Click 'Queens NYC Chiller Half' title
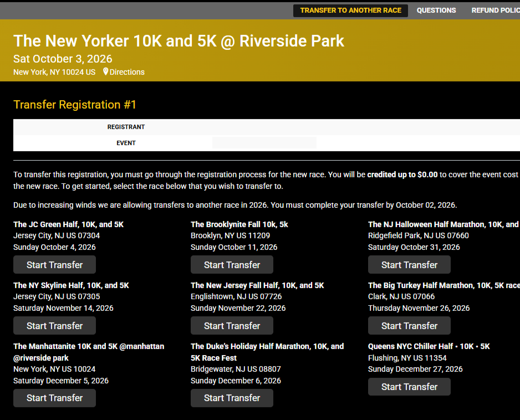The height and width of the screenshot is (420, 520). [x=429, y=346]
